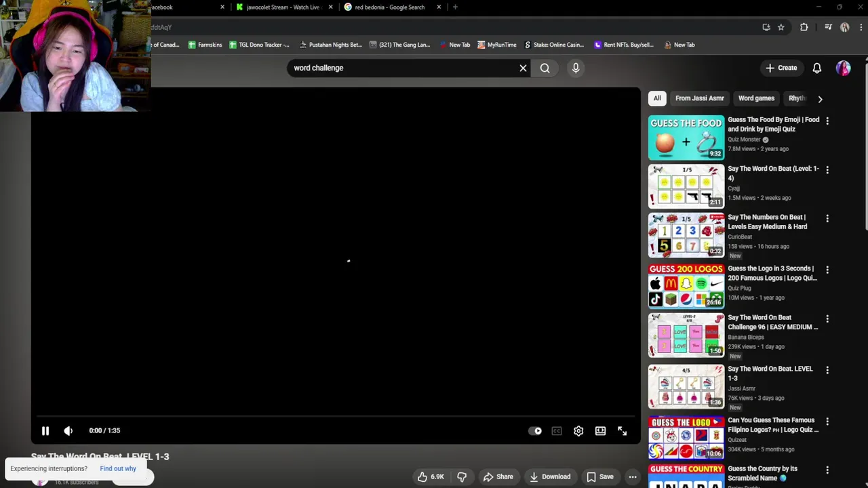Show more chips with the right arrow
Image resolution: width=868 pixels, height=488 pixels.
pyautogui.click(x=820, y=99)
